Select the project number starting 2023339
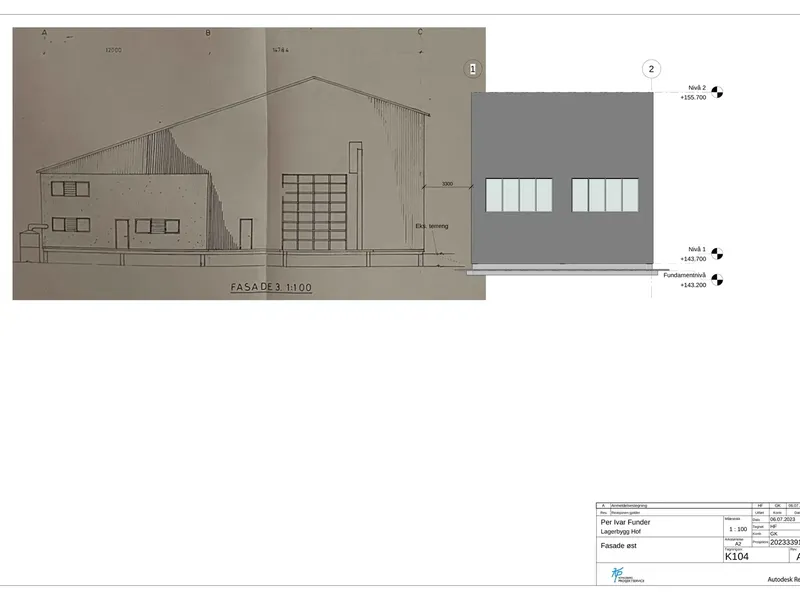 (785, 542)
